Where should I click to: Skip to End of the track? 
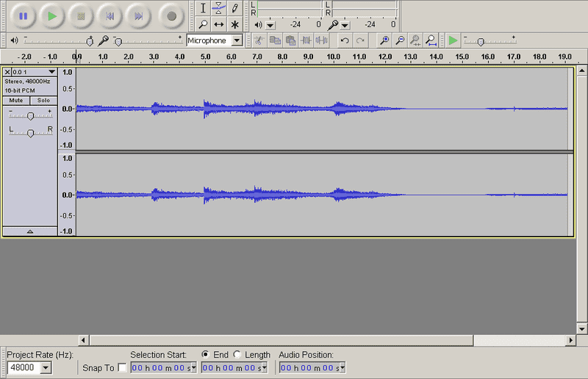point(139,16)
